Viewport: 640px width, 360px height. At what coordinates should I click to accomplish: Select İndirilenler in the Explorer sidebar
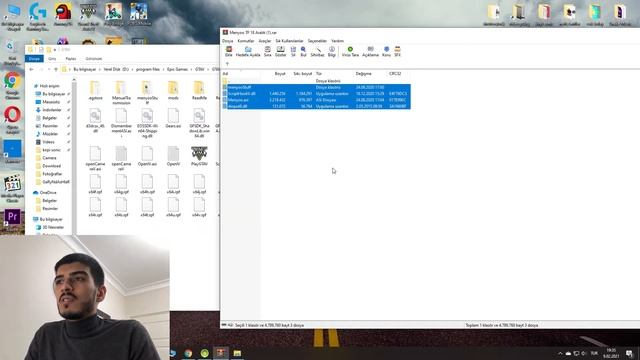click(x=52, y=110)
